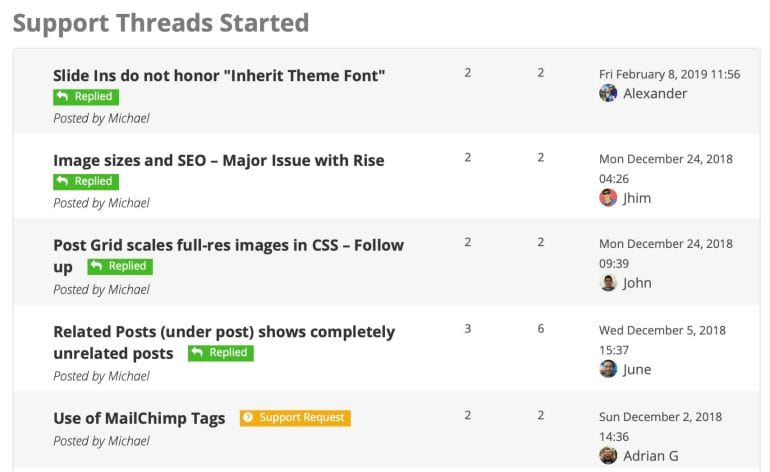Click Jhim's profile avatar

click(x=608, y=197)
